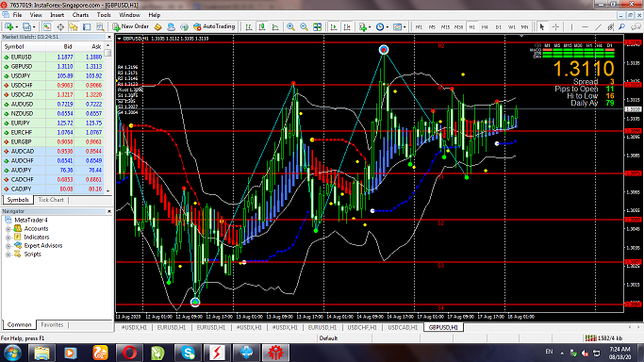Select the horizontal line tool
Screen dimensions: 644x362
(585, 26)
